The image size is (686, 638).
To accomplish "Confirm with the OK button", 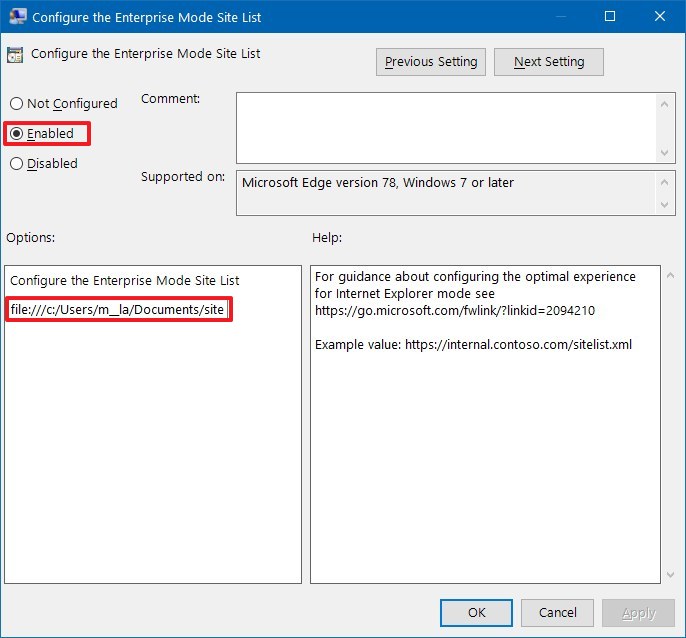I will [476, 612].
